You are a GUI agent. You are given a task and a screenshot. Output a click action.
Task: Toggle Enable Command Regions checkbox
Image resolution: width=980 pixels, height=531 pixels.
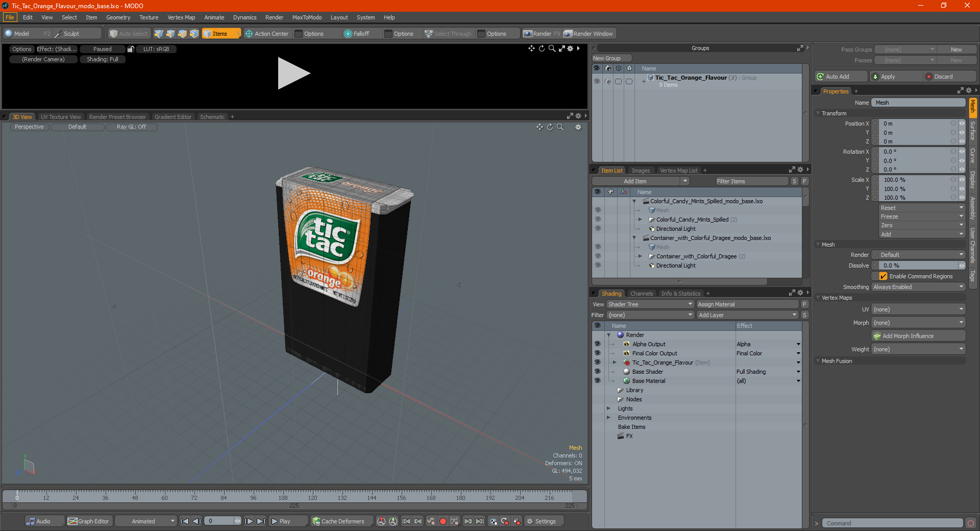(883, 276)
